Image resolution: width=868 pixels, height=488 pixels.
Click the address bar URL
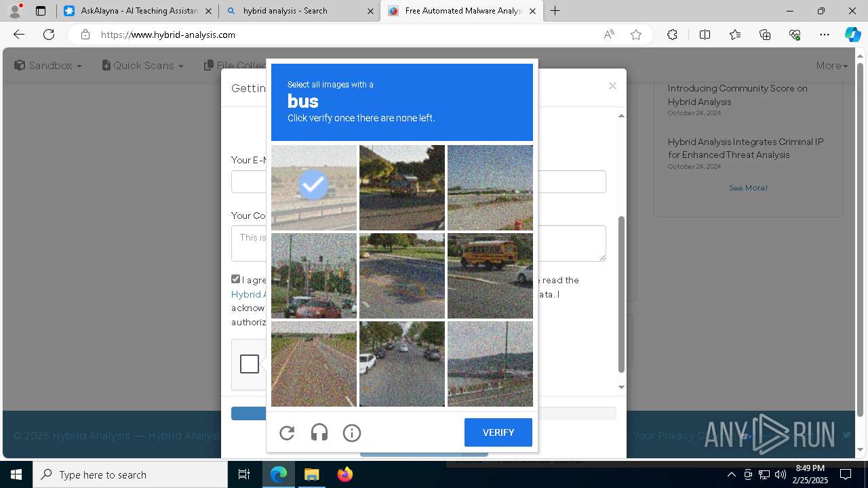(x=168, y=35)
